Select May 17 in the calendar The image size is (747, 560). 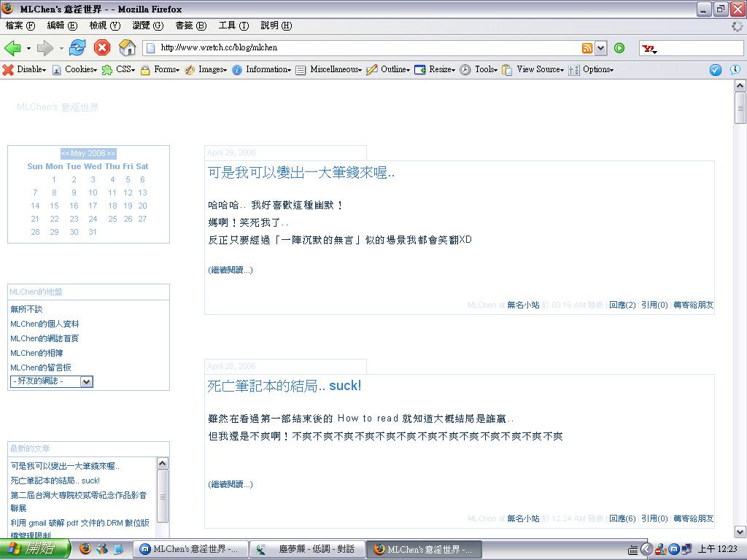pyautogui.click(x=93, y=206)
